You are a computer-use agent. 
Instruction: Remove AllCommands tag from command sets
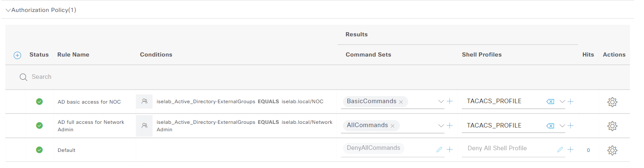393,126
